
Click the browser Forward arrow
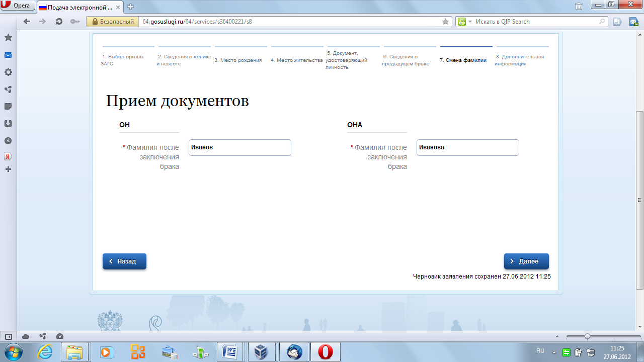coord(43,22)
